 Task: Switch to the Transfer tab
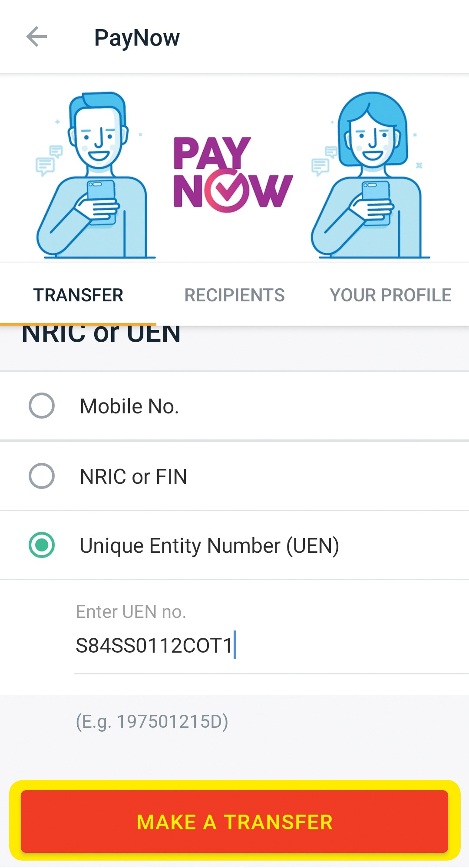point(78,295)
